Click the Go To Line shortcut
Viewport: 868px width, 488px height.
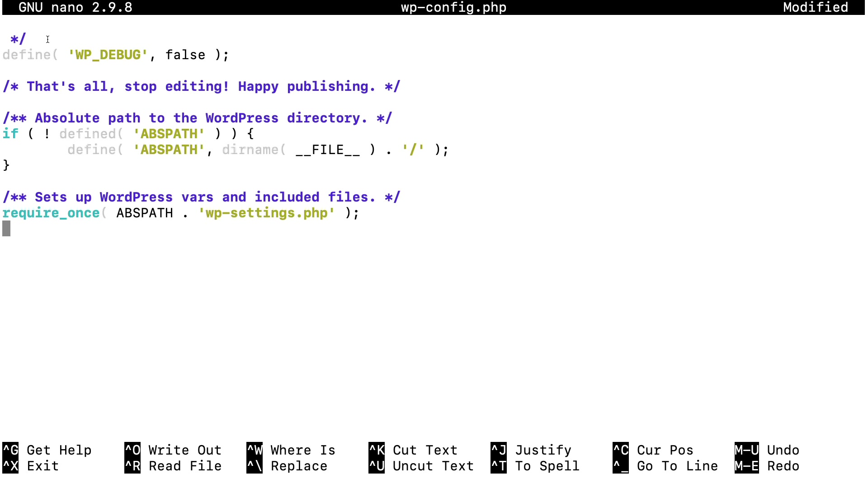(x=665, y=466)
